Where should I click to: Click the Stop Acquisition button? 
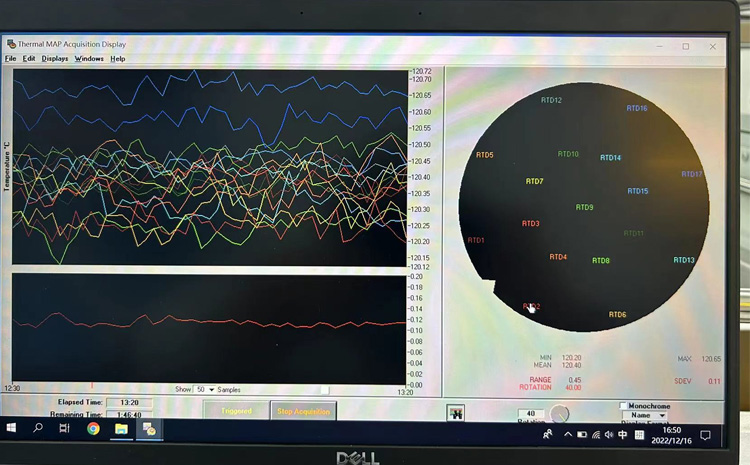[303, 411]
